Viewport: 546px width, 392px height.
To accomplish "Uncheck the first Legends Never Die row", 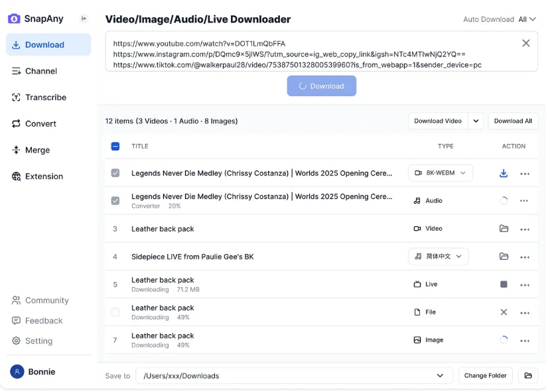I will pos(115,173).
